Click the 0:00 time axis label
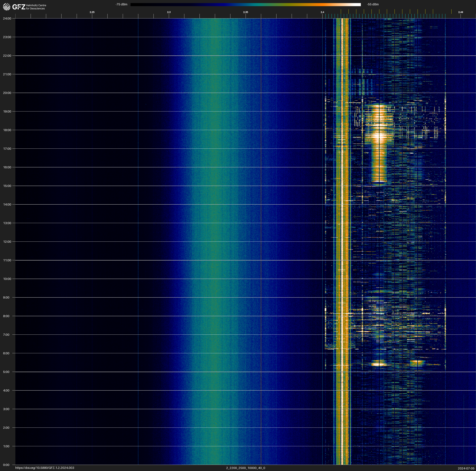The width and height of the screenshot is (476, 471). coord(6,465)
